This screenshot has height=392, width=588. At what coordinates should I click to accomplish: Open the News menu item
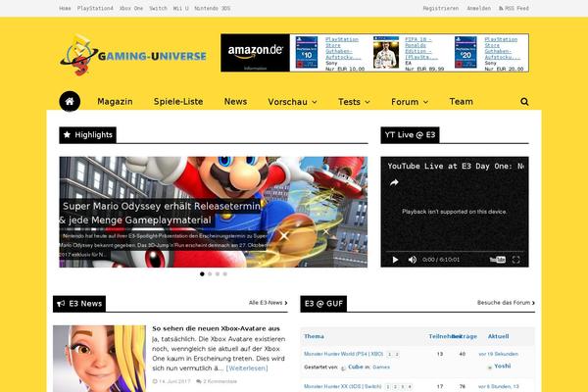[235, 102]
